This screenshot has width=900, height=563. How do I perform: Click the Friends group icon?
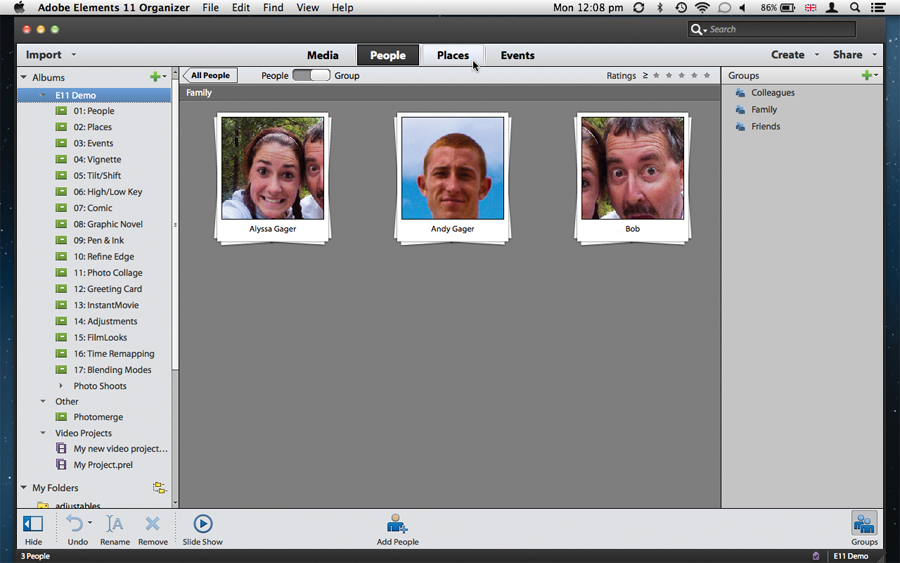pos(740,126)
